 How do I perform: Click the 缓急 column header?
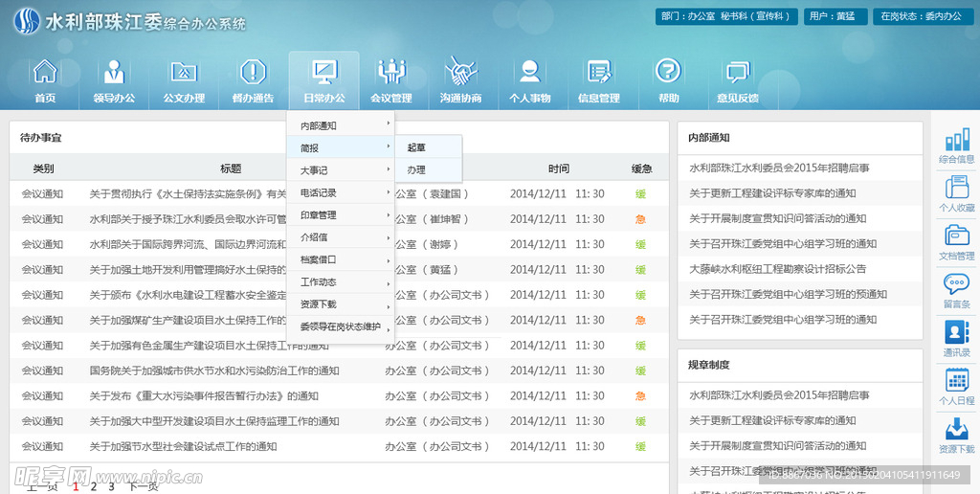[x=641, y=168]
